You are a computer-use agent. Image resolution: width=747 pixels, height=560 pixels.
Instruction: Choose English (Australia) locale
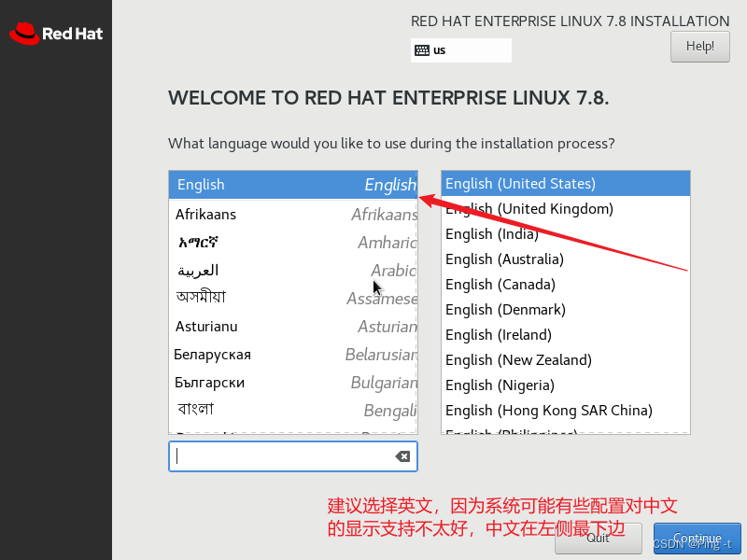pos(566,259)
